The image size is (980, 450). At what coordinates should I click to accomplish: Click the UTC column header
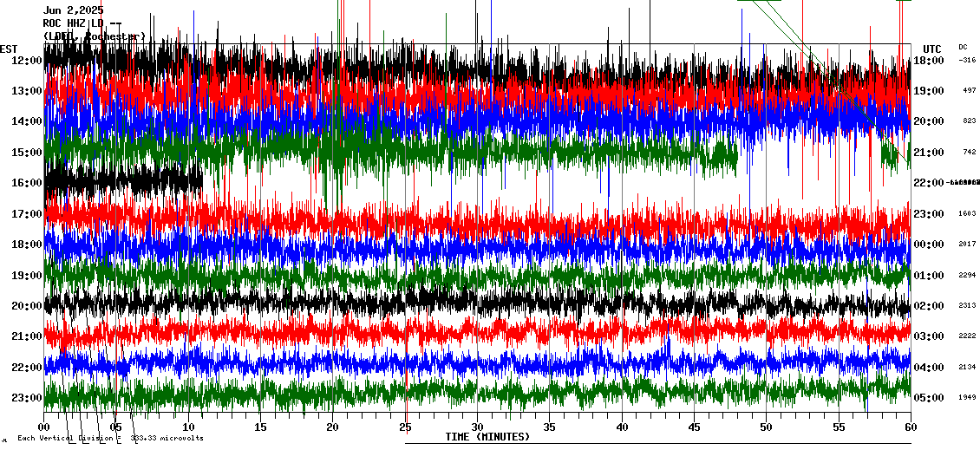931,49
